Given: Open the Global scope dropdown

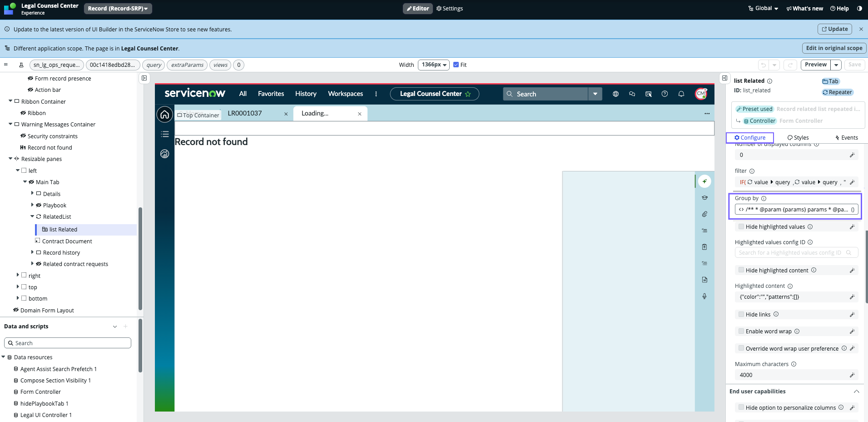Looking at the screenshot, I should pyautogui.click(x=763, y=8).
